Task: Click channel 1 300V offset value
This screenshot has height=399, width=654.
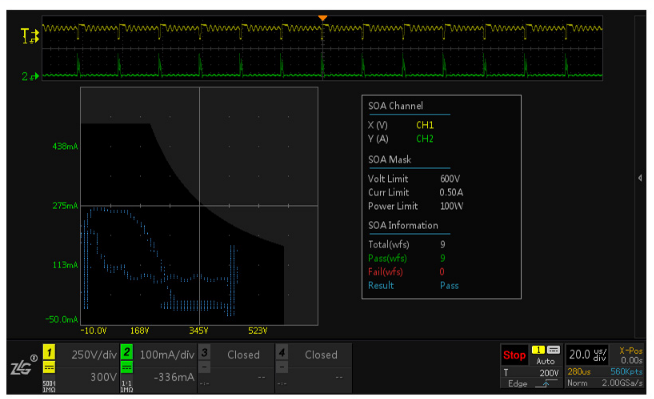Action: pyautogui.click(x=103, y=377)
